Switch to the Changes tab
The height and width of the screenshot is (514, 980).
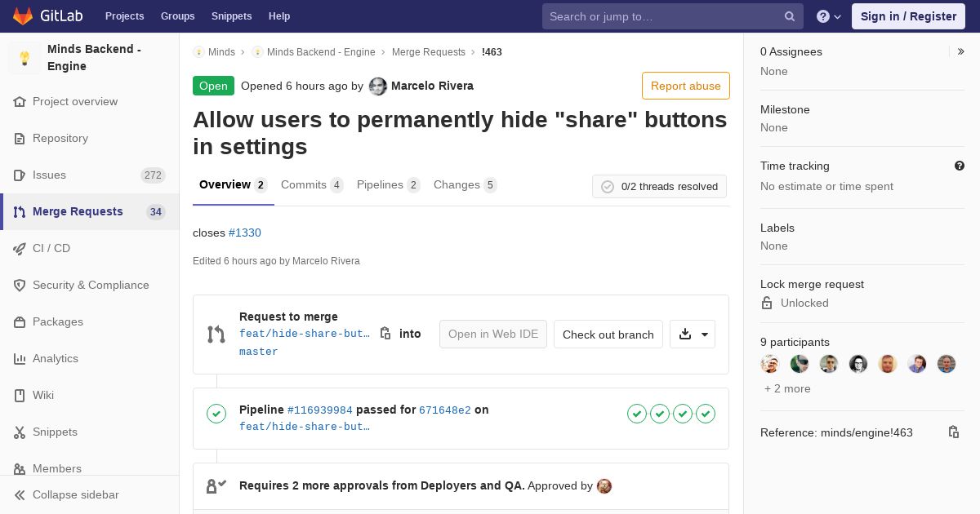pos(465,185)
